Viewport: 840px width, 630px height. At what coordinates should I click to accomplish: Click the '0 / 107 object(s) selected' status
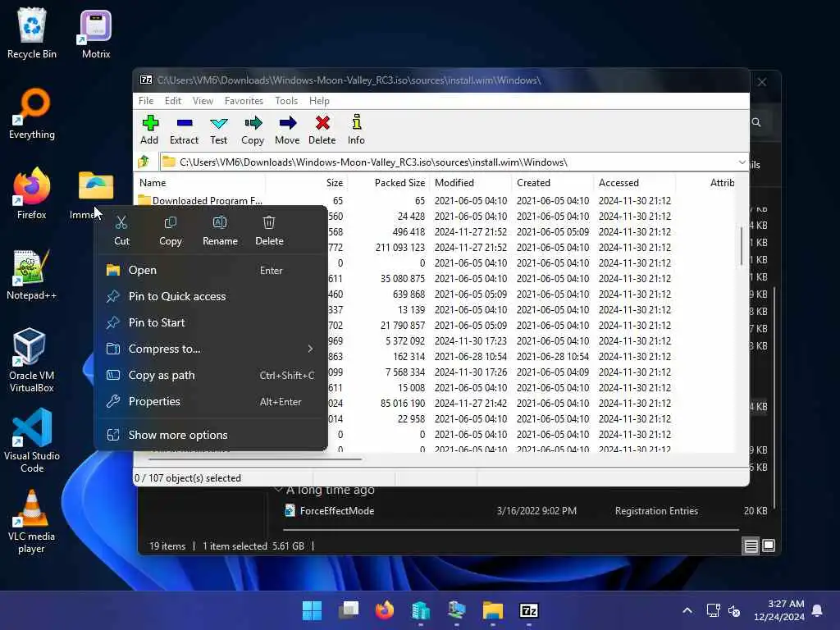(x=188, y=478)
